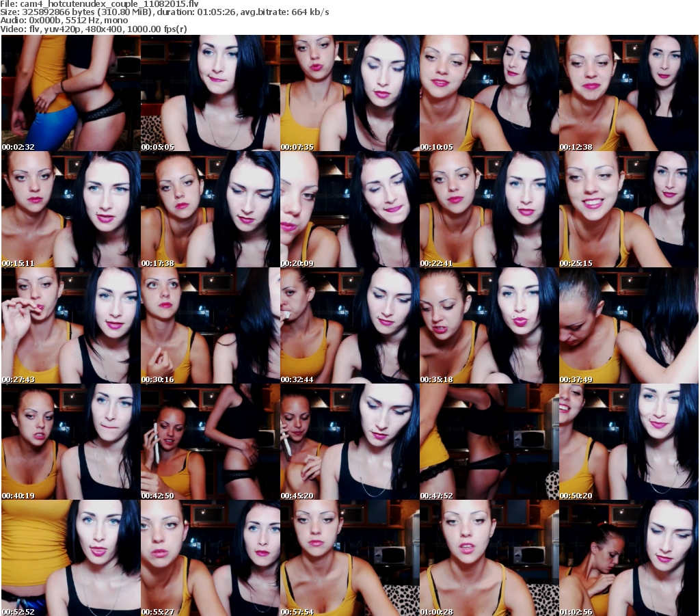Pick the thumbnail stamped 00:32:44
Image resolution: width=700 pixels, height=616 pixels.
click(x=350, y=325)
